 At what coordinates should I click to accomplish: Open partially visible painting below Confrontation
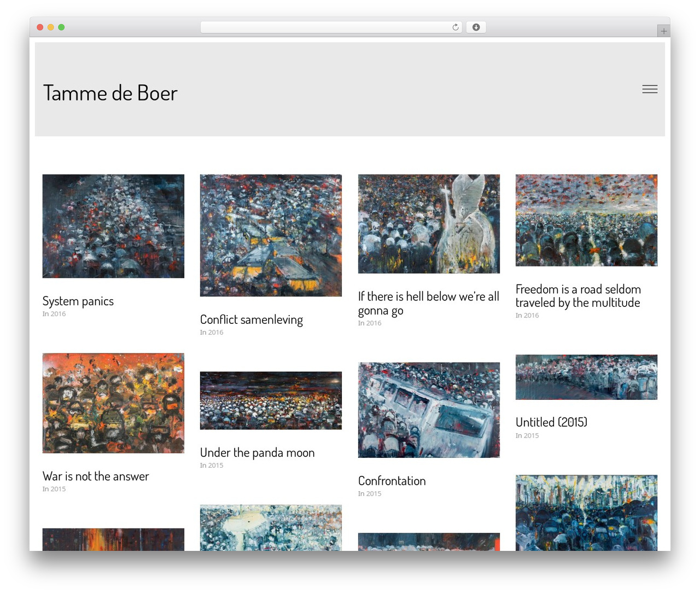coord(429,542)
